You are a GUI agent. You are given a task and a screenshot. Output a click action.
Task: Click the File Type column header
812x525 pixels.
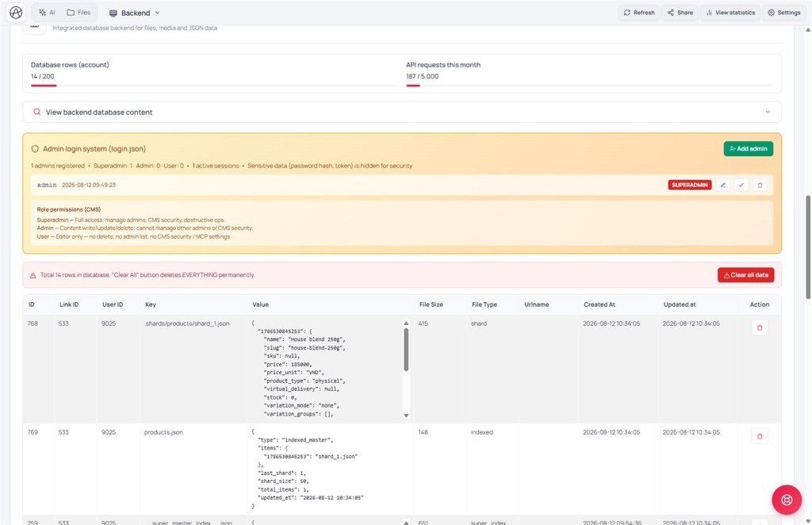pyautogui.click(x=485, y=305)
